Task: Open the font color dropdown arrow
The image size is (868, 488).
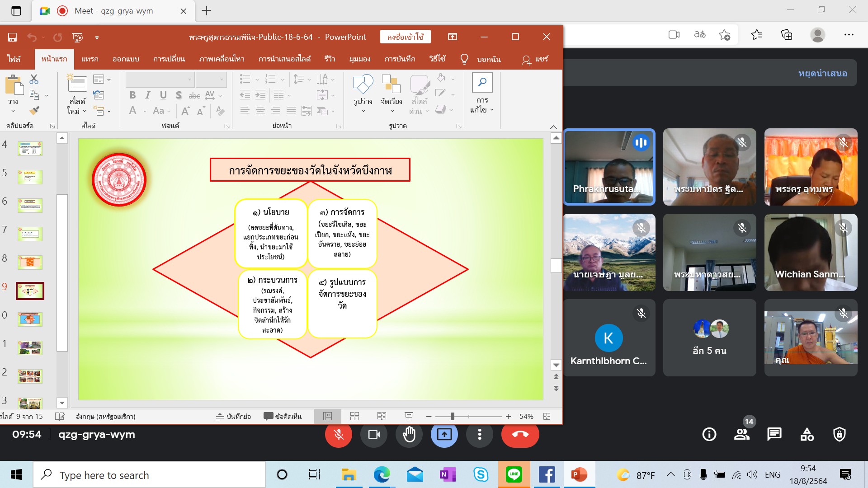Action: (x=145, y=111)
